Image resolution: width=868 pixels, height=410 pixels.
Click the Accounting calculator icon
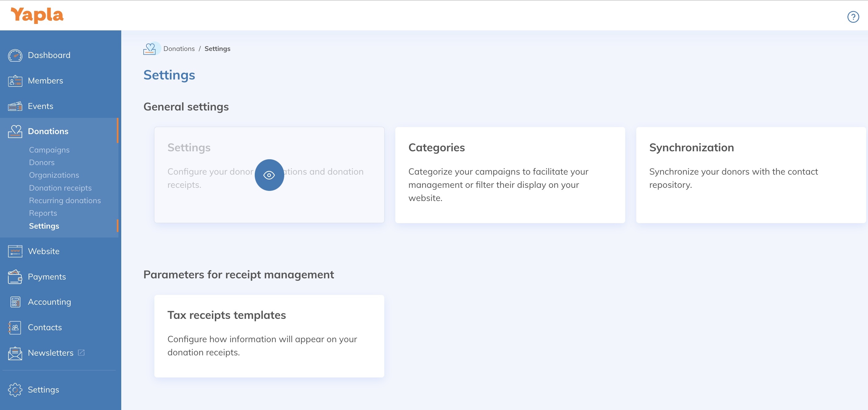[15, 302]
